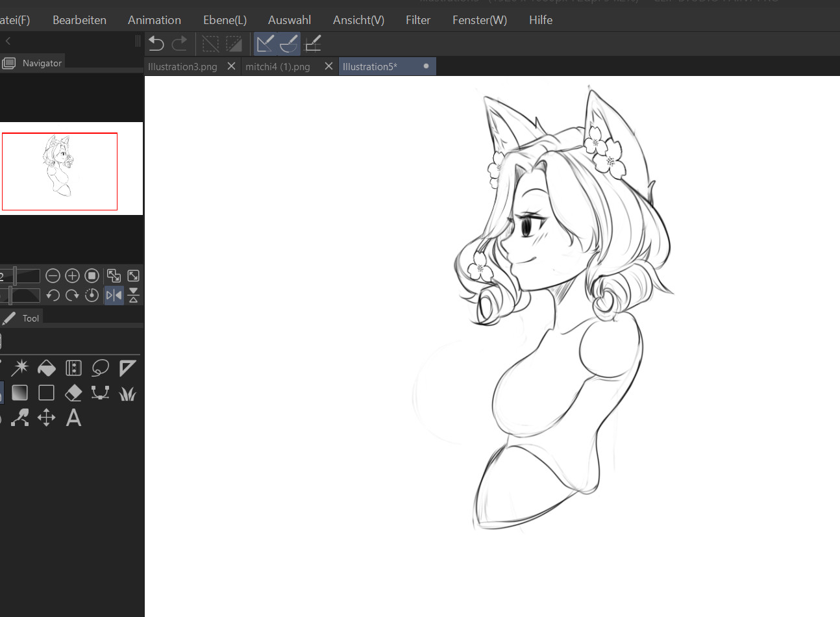This screenshot has height=617, width=840.
Task: Toggle flip horizontal in Navigator
Action: pos(114,296)
